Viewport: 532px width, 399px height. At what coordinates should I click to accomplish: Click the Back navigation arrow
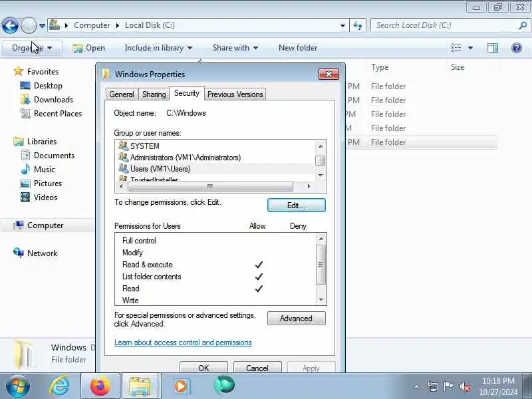coord(10,25)
